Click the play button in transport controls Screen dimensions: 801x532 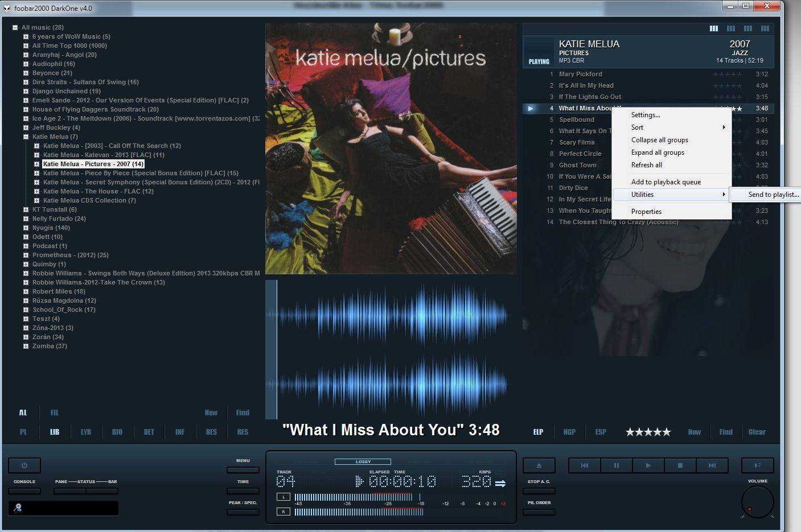point(648,465)
